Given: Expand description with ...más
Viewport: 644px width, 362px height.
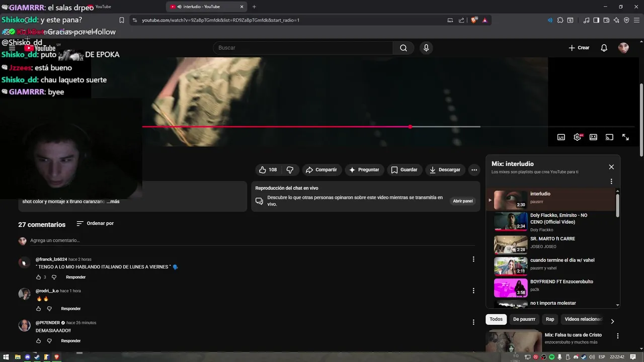Looking at the screenshot, I should 113,202.
